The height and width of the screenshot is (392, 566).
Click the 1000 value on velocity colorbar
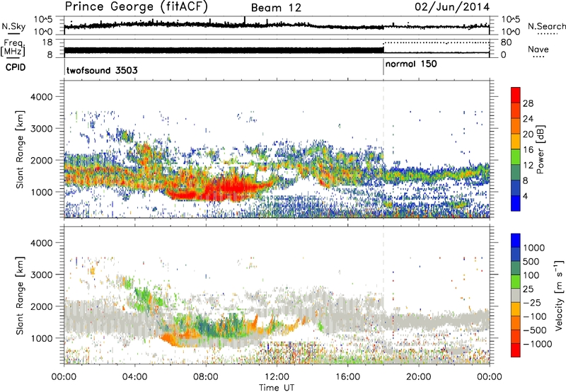[x=534, y=248]
